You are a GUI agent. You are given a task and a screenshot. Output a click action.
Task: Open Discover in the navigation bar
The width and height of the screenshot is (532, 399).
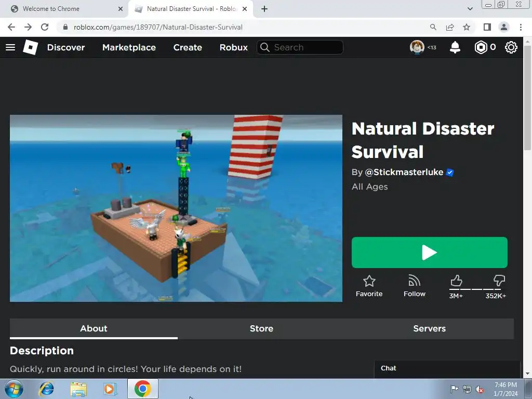click(x=66, y=47)
